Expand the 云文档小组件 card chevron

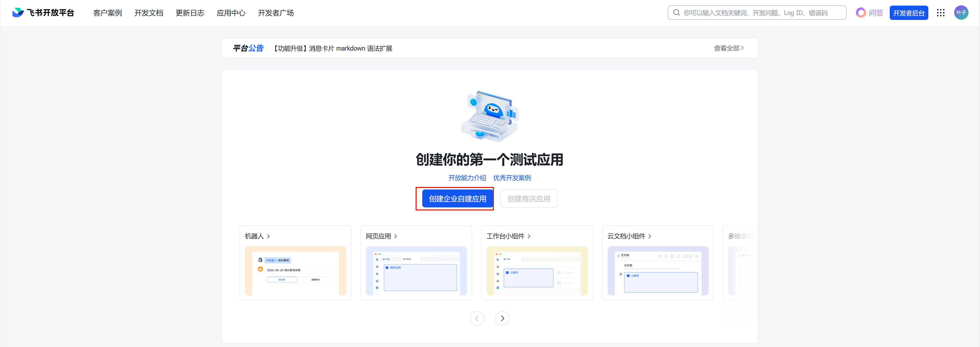pyautogui.click(x=649, y=236)
